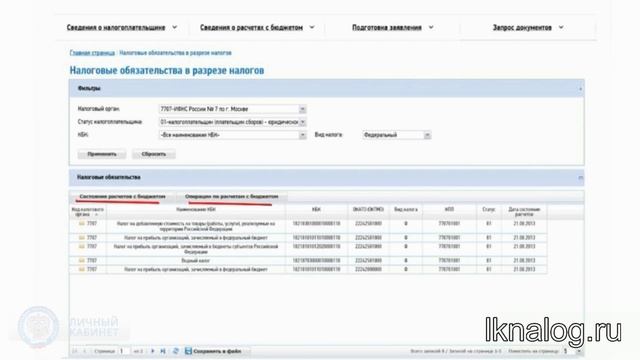640x360 pixels.
Task: Open the Вид налога dropdown
Action: [427, 135]
